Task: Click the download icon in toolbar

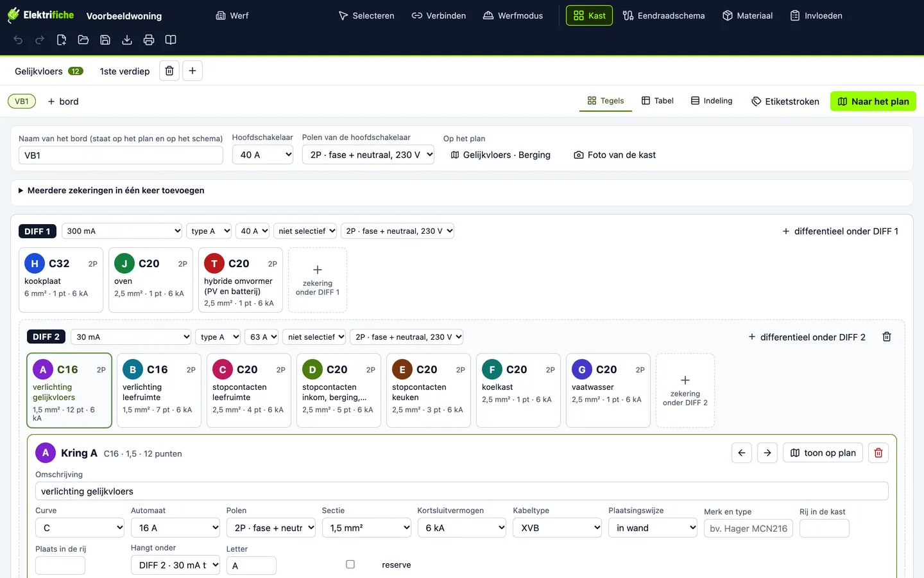Action: click(127, 40)
